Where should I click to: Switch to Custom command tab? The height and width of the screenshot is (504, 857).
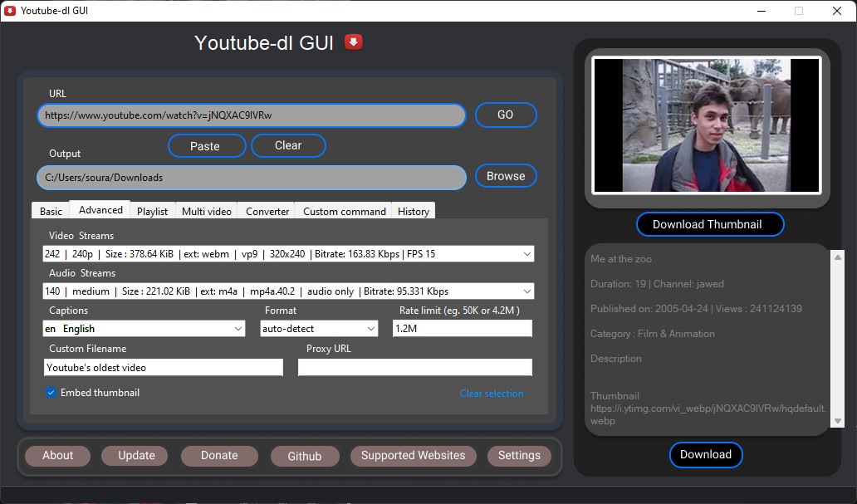(345, 211)
